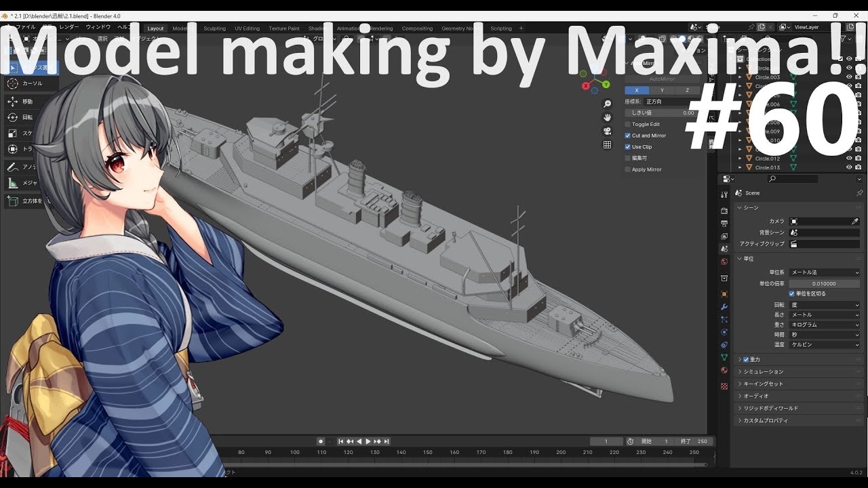Open 座標系 正方向 dropdown
Image resolution: width=868 pixels, height=488 pixels.
coord(671,102)
